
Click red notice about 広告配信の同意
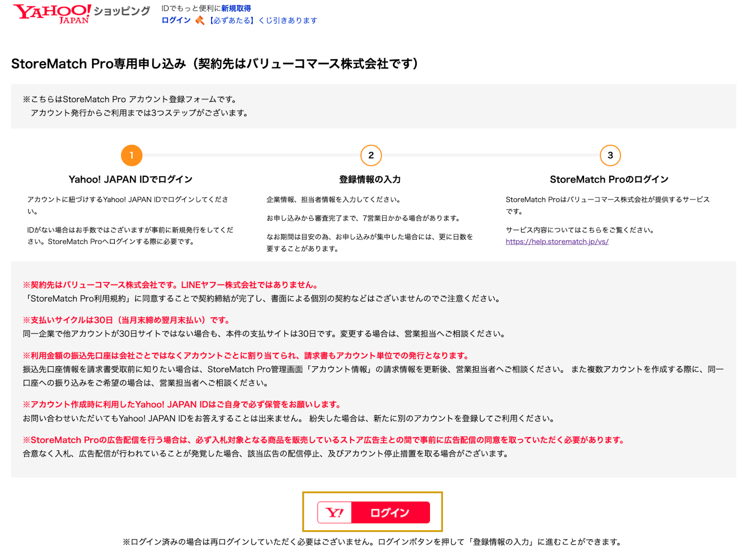[x=325, y=440]
